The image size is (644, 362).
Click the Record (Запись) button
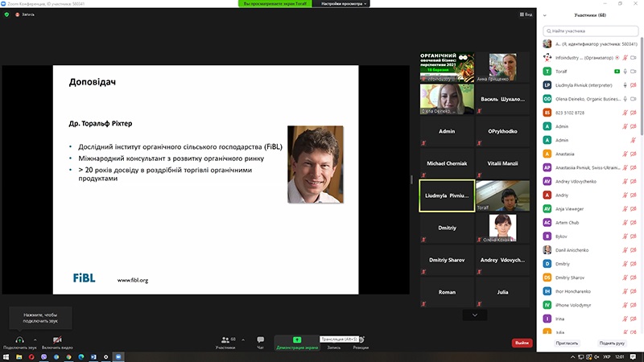pos(333,348)
